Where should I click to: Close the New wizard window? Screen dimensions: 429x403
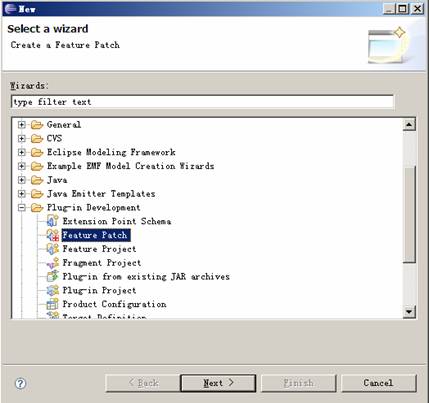click(x=417, y=9)
